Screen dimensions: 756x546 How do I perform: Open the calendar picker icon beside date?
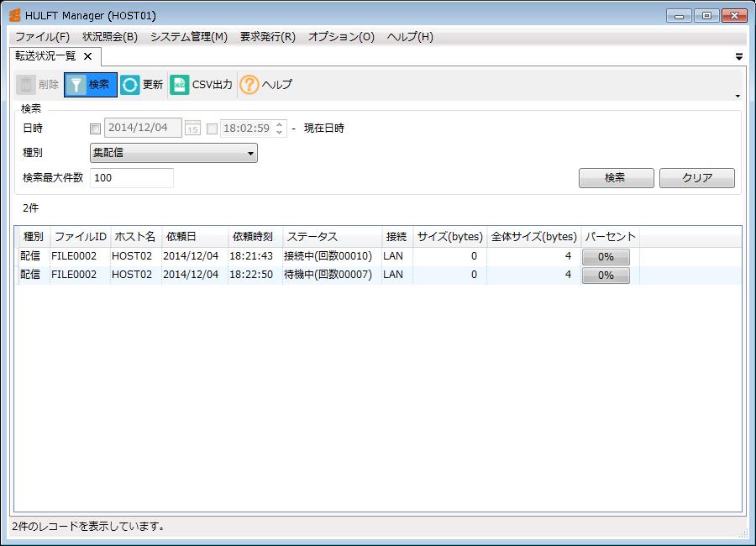coord(192,129)
